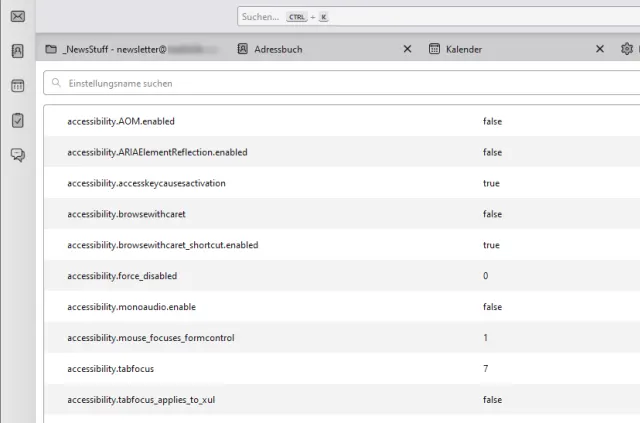Select accessibility.force_disabled preference row

(121, 276)
